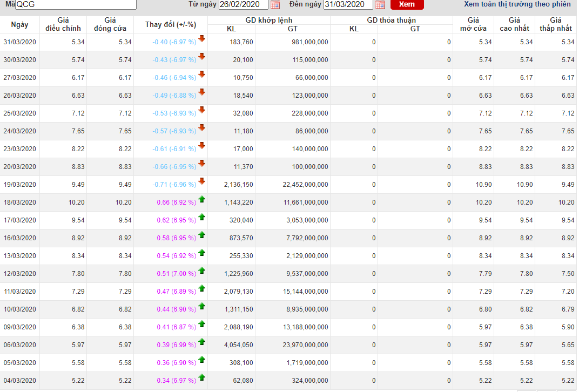Click green up arrow on 17/03/2020 row
The width and height of the screenshot is (579, 392).
click(201, 217)
